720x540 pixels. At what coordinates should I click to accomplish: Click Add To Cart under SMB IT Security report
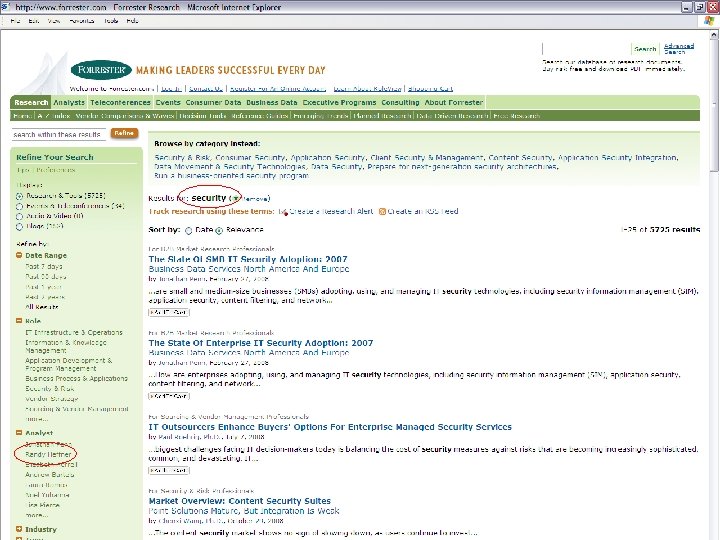[169, 312]
